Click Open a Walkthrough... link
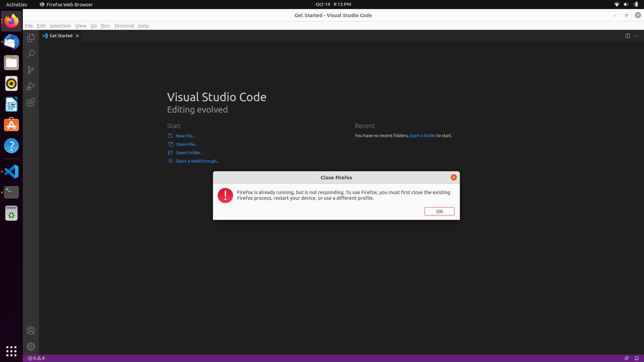 198,161
